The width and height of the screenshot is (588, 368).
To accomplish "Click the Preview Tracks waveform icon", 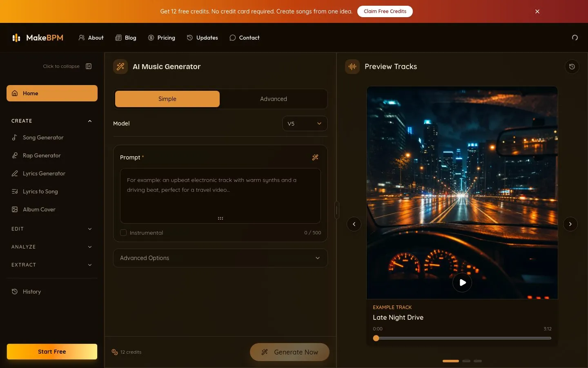I will [x=352, y=67].
